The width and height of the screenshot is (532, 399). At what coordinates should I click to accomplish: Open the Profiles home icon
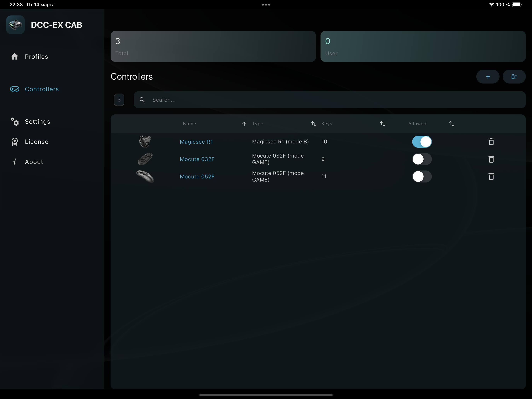(15, 56)
